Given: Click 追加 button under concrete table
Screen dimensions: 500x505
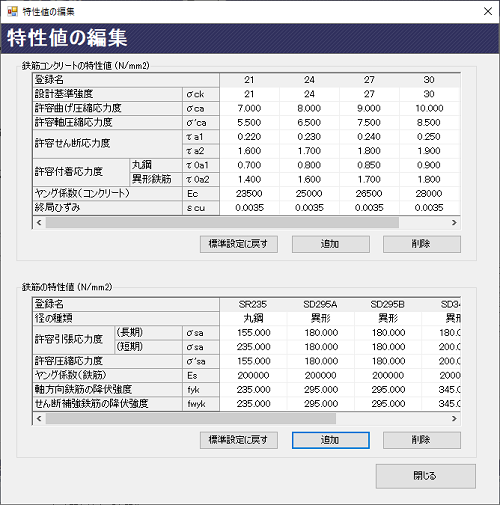Looking at the screenshot, I should point(331,244).
